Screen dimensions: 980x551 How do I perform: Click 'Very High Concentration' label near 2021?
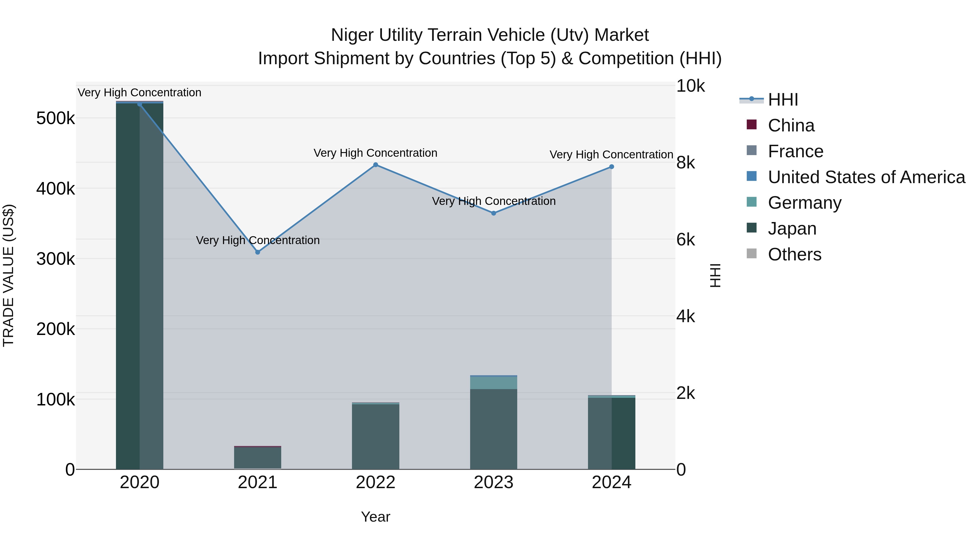[258, 240]
